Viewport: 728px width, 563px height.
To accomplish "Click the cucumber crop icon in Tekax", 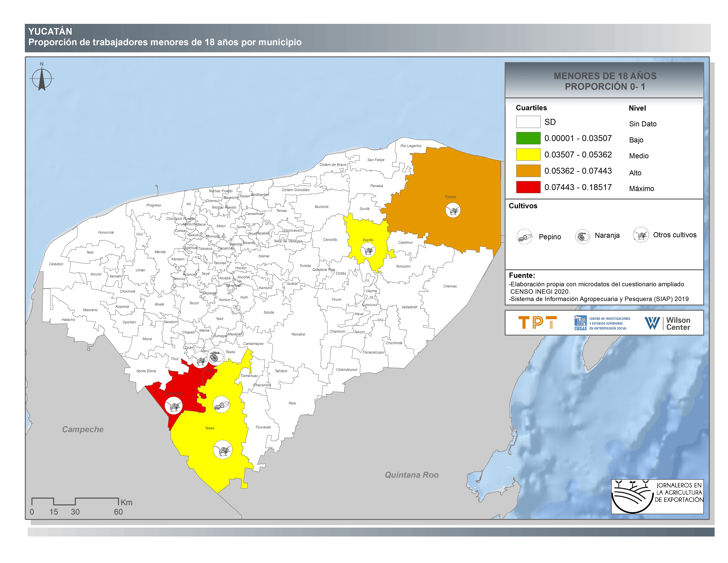I will click(x=221, y=405).
